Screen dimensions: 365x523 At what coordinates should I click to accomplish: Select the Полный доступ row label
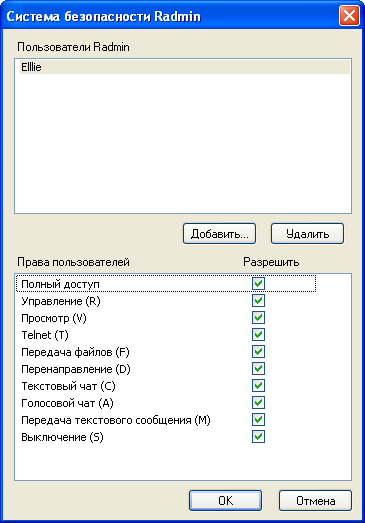pos(60,284)
